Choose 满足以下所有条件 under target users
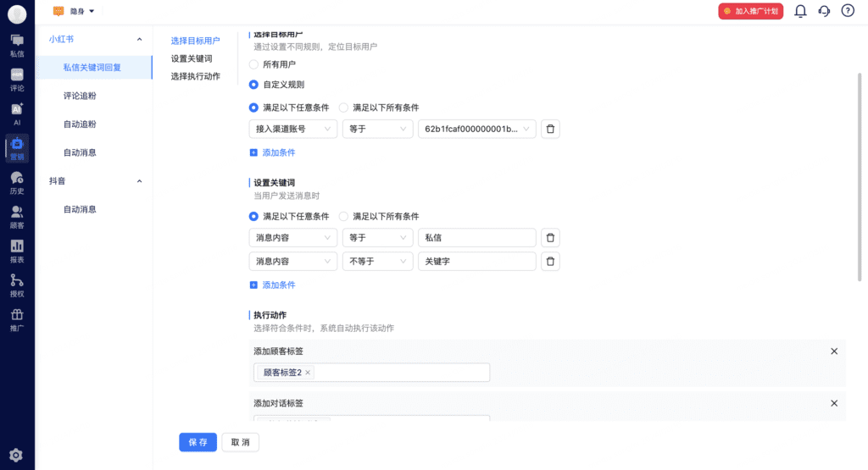Viewport: 868px width, 470px height. [x=344, y=108]
